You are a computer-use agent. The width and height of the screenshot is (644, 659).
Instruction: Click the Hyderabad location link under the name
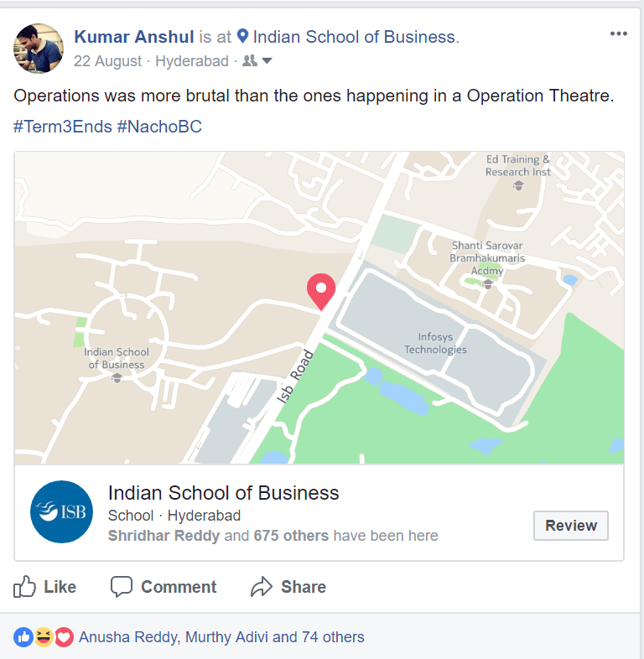click(192, 61)
